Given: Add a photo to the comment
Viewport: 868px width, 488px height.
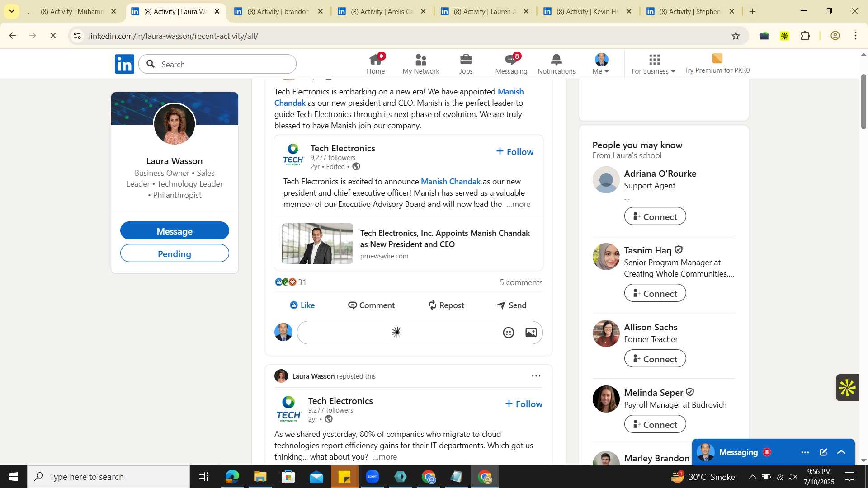Looking at the screenshot, I should coord(531,333).
